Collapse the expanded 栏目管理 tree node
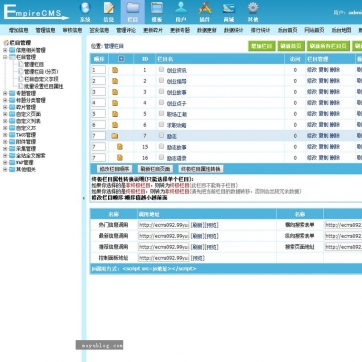 tap(5, 57)
